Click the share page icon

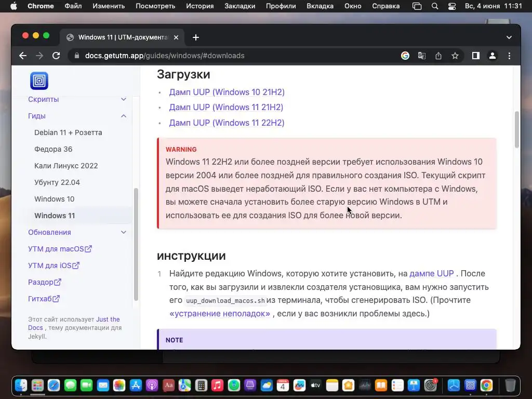pyautogui.click(x=438, y=56)
